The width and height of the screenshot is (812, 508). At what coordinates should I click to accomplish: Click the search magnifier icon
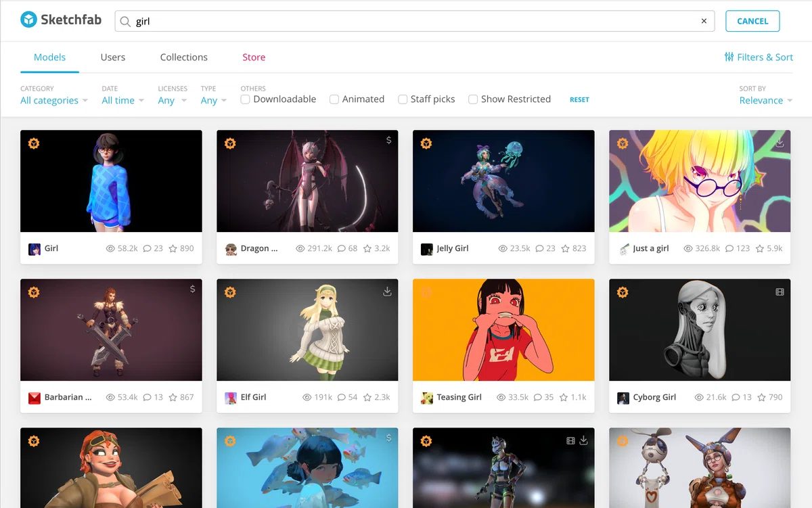[125, 22]
